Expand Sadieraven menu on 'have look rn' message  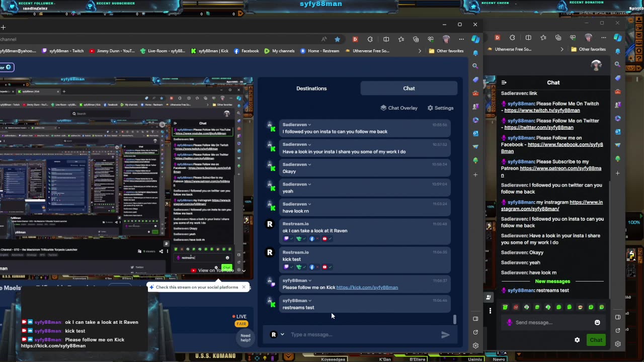pos(309,204)
